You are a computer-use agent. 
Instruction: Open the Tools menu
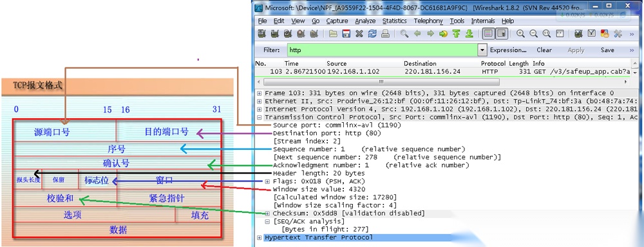(x=457, y=21)
